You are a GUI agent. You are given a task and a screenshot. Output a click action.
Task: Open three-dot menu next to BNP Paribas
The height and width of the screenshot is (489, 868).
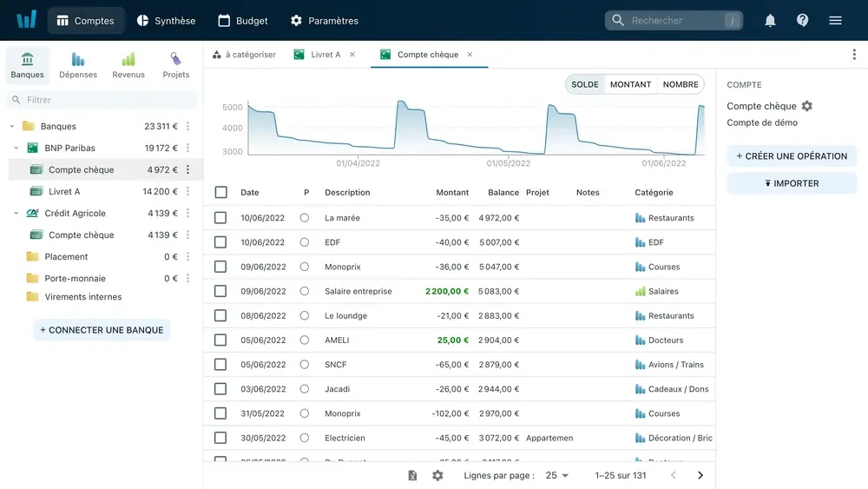(188, 149)
